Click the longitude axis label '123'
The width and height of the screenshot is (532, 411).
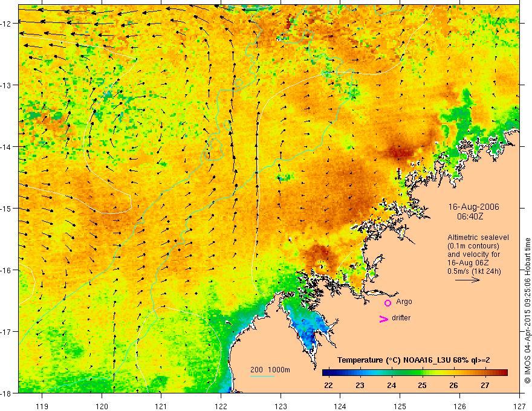coord(281,406)
